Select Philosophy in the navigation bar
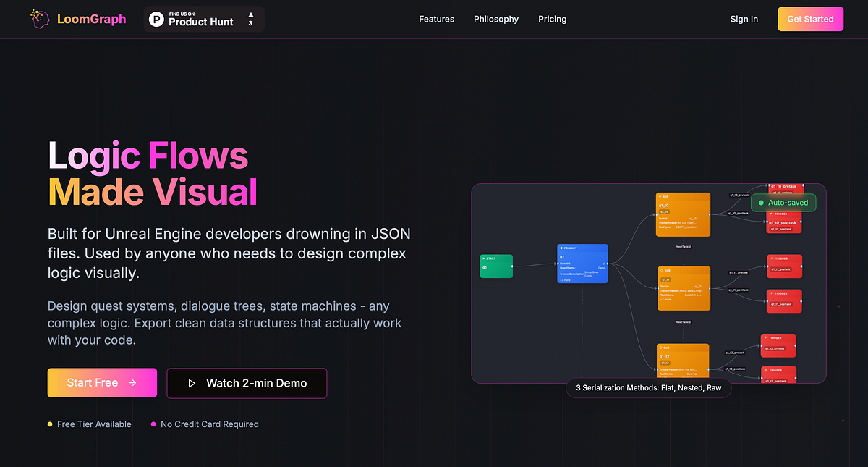The width and height of the screenshot is (868, 467). pos(496,19)
